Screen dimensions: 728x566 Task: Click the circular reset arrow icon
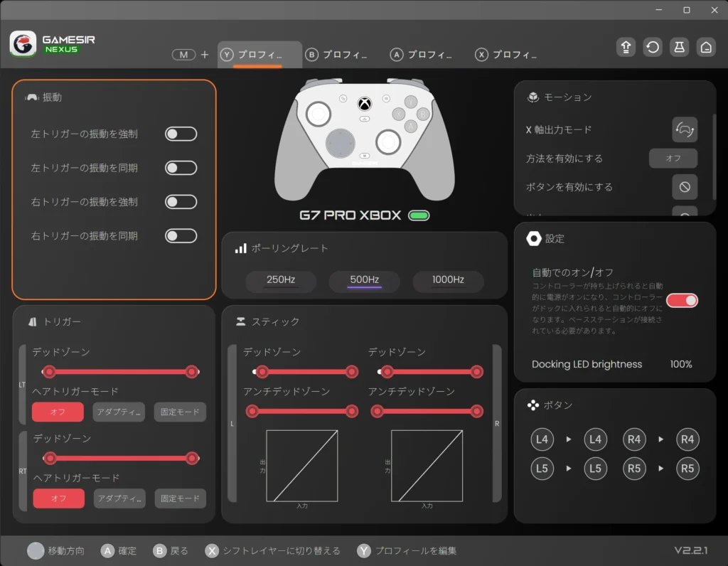[x=653, y=47]
